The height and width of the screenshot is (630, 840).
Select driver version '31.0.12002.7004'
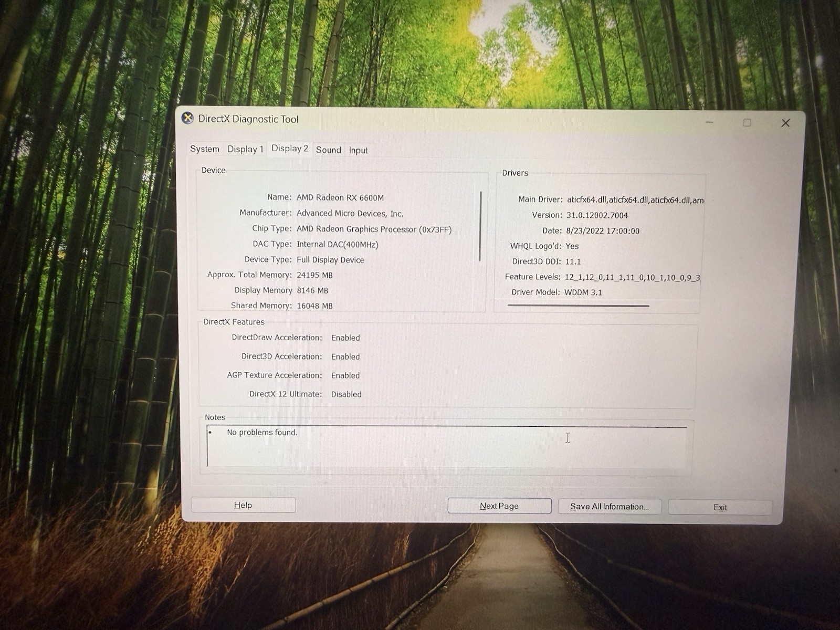[597, 215]
